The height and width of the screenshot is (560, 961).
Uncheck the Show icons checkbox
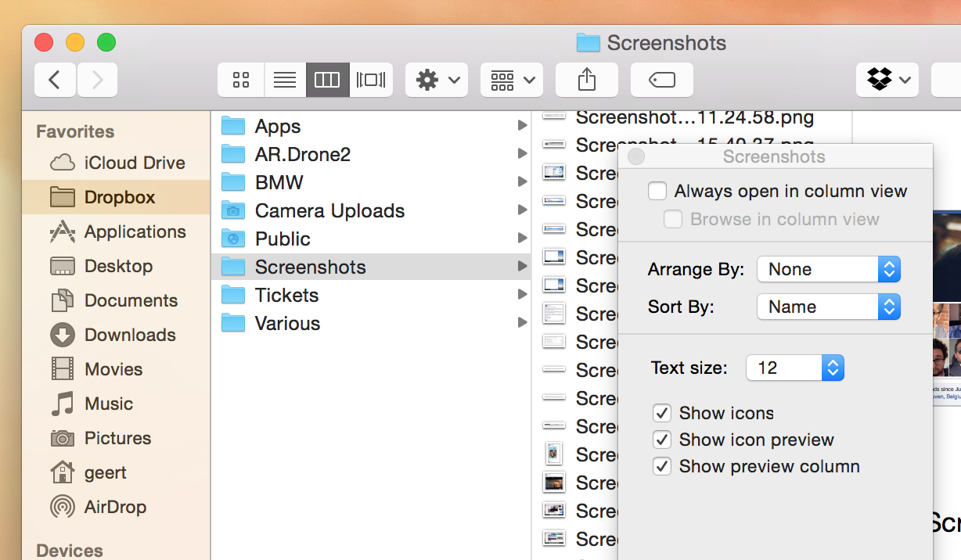pos(662,413)
